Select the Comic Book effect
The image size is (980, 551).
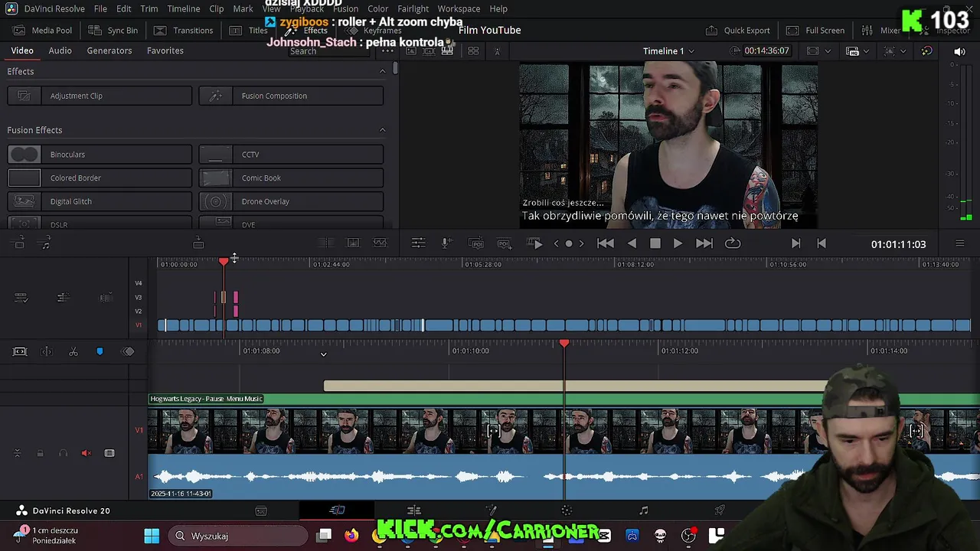tap(291, 178)
